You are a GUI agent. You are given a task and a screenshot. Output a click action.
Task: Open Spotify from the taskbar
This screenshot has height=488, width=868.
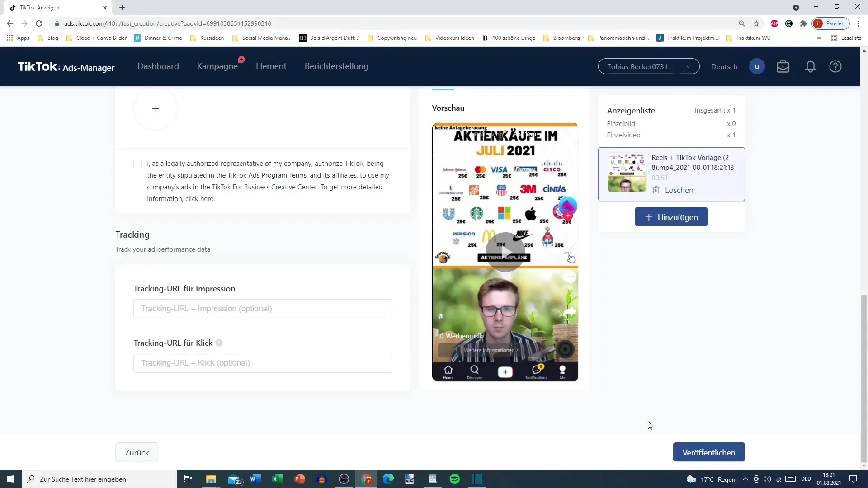[455, 479]
